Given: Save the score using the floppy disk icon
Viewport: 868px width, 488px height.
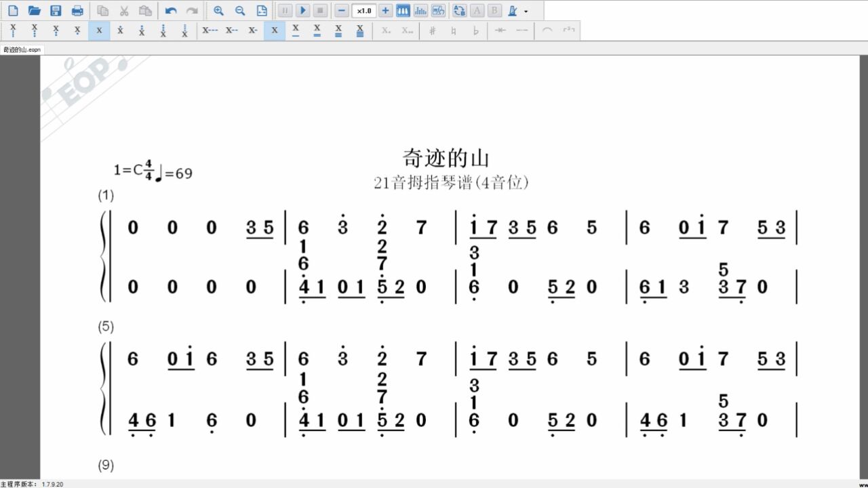Looking at the screenshot, I should click(56, 11).
